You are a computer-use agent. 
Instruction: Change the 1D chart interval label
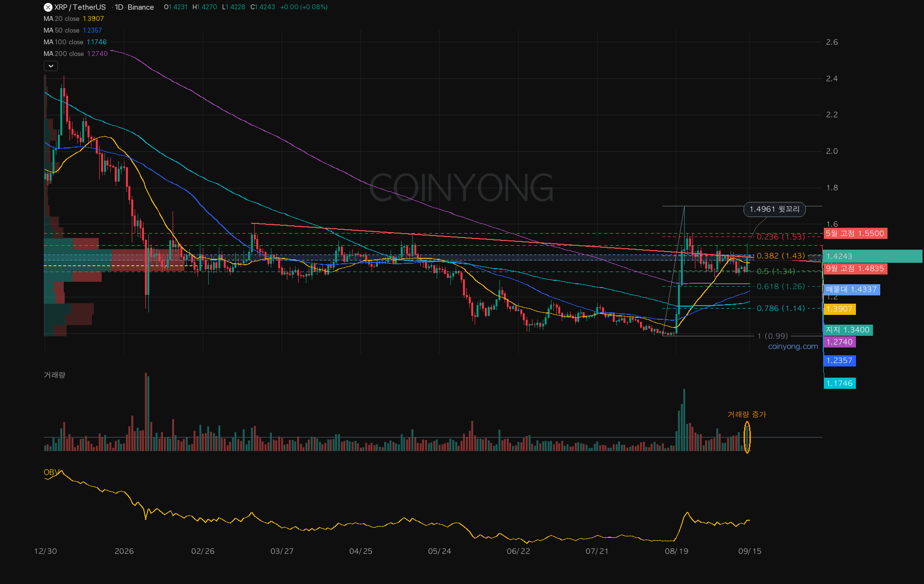(x=119, y=7)
